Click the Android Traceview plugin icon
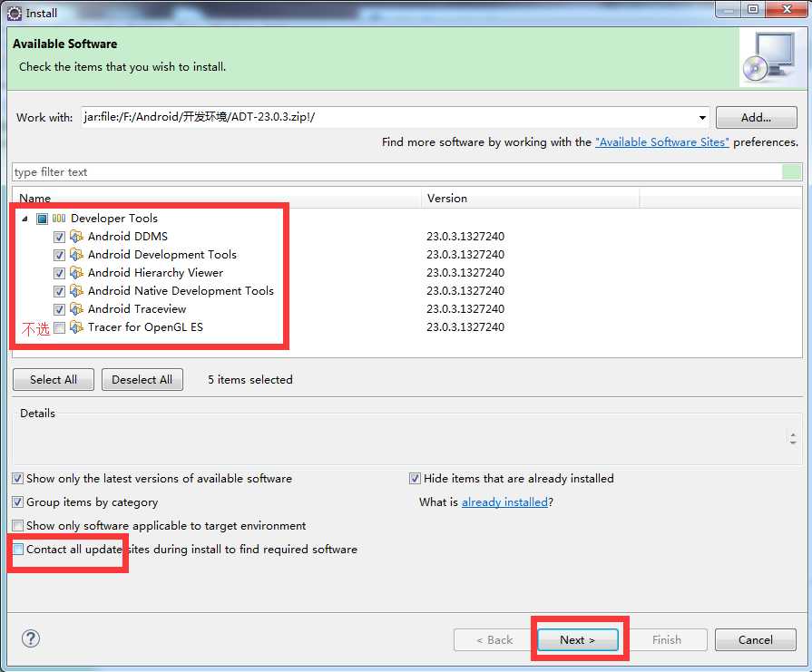Viewport: 812px width, 672px height. [x=76, y=309]
